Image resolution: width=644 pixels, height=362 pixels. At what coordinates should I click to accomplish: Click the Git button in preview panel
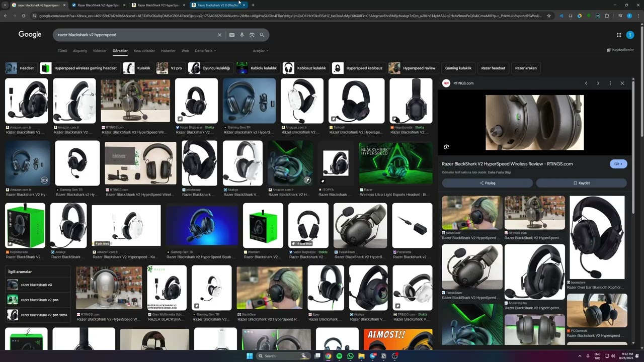(x=618, y=164)
